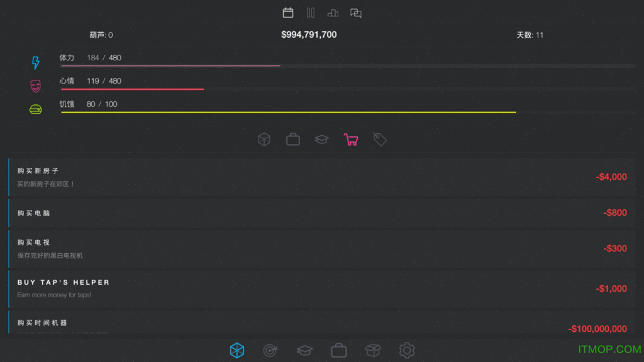
Task: Select the briefcase tab above list
Action: click(293, 140)
